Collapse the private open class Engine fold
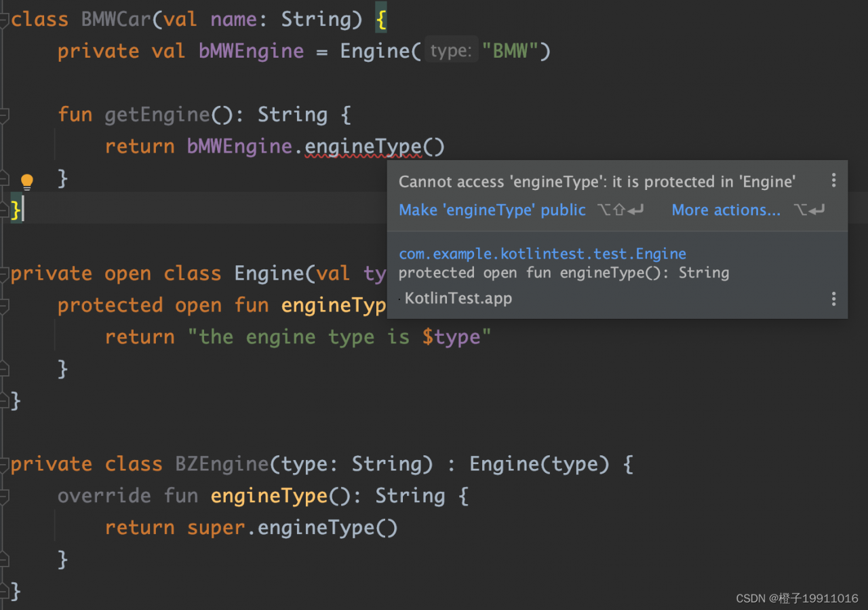The image size is (868, 610). pyautogui.click(x=4, y=274)
